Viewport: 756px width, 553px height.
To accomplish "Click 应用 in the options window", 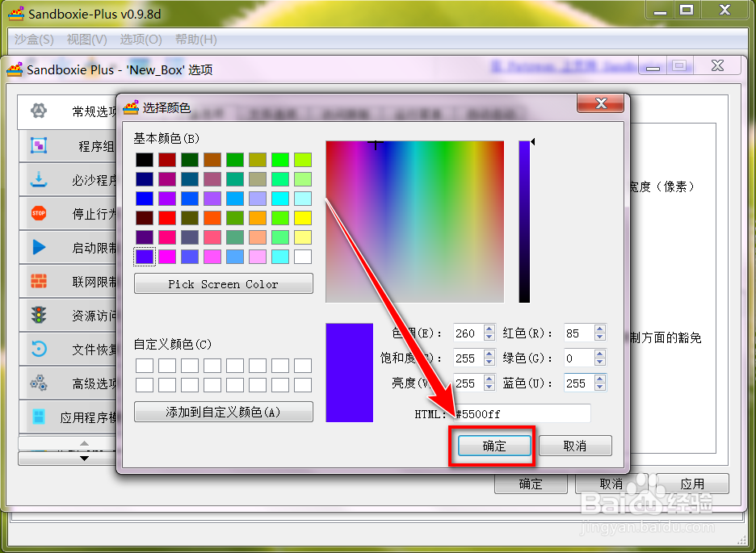I will tap(692, 484).
